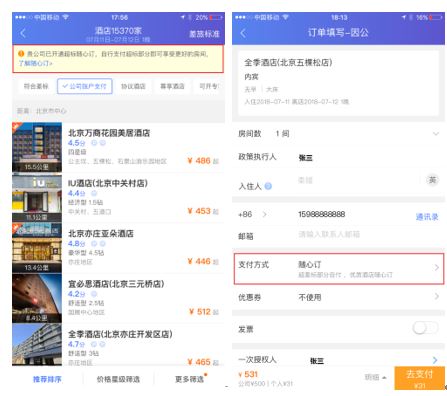Go back from the hotel list screen
This screenshot has width=447, height=396.
point(23,33)
